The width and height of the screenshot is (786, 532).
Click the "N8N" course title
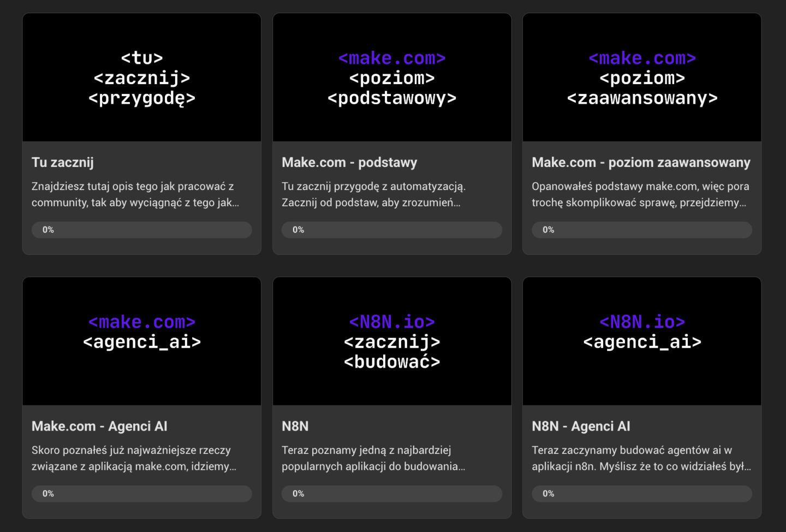[295, 426]
